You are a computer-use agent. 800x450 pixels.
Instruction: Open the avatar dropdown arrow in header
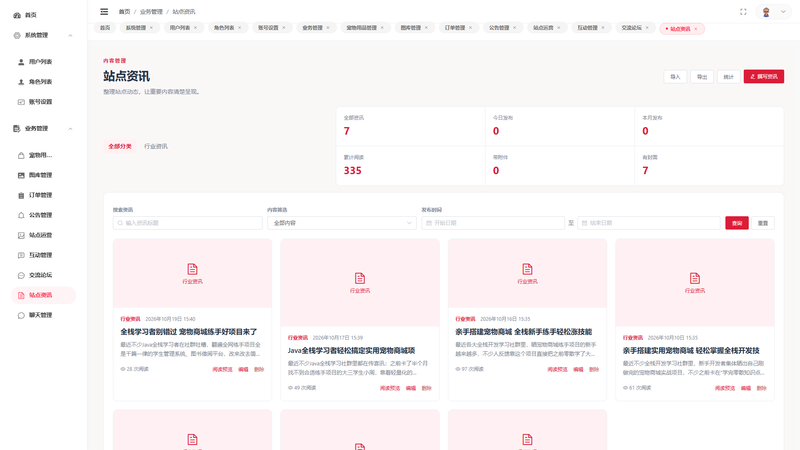783,12
